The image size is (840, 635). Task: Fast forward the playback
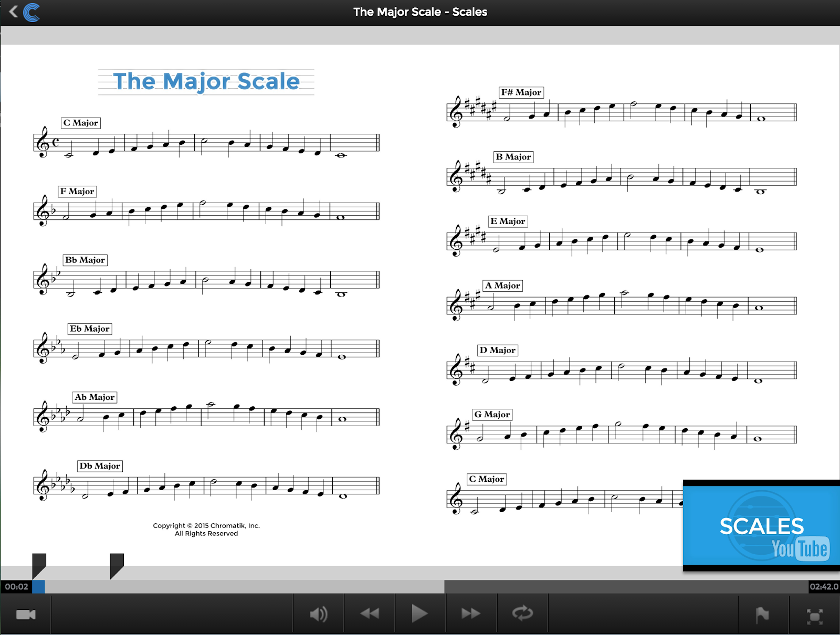471,613
